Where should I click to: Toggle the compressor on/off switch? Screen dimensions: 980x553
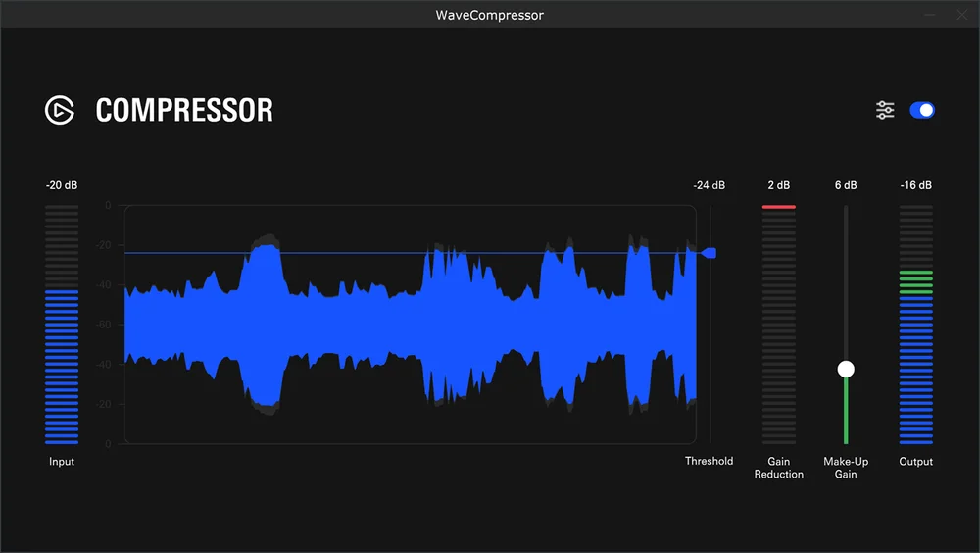pos(922,110)
